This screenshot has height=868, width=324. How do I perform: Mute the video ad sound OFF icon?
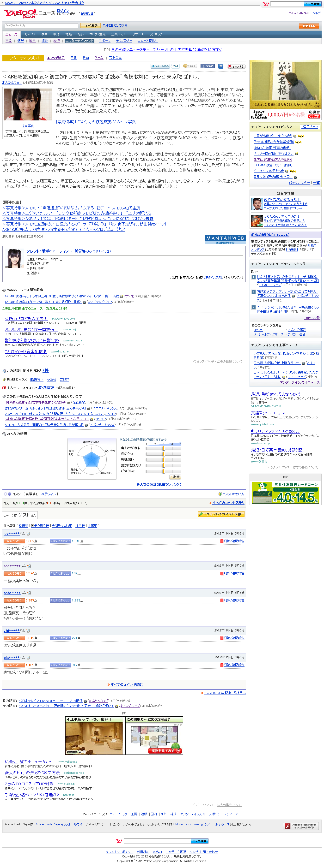[x=317, y=104]
